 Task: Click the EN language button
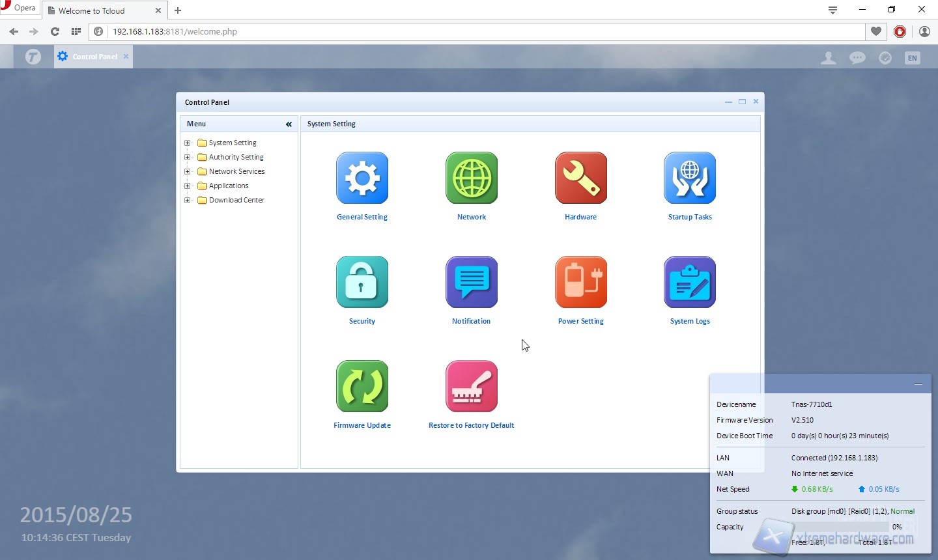click(x=912, y=58)
